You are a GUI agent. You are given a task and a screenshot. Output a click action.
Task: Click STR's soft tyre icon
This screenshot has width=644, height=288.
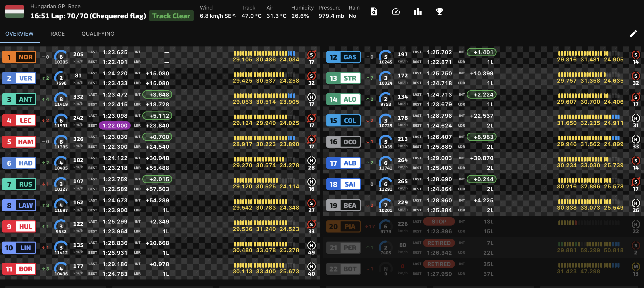click(636, 76)
